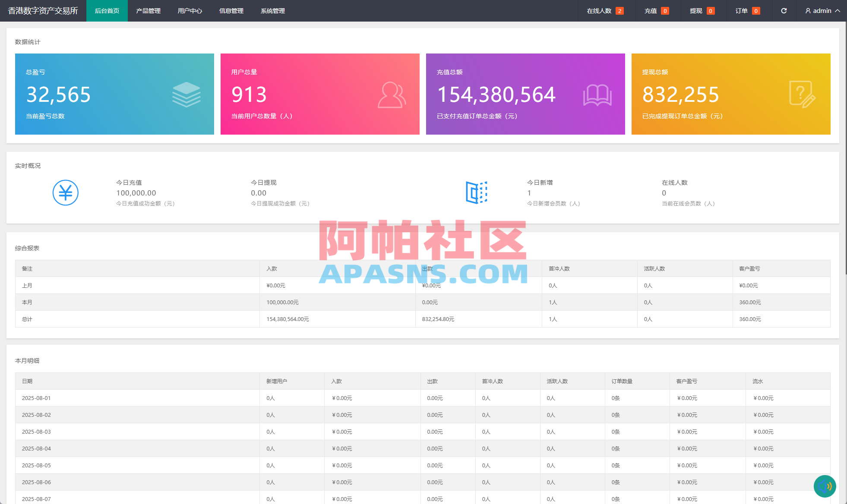The height and width of the screenshot is (504, 847).
Task: Click the 提现 button in top bar
Action: point(702,11)
